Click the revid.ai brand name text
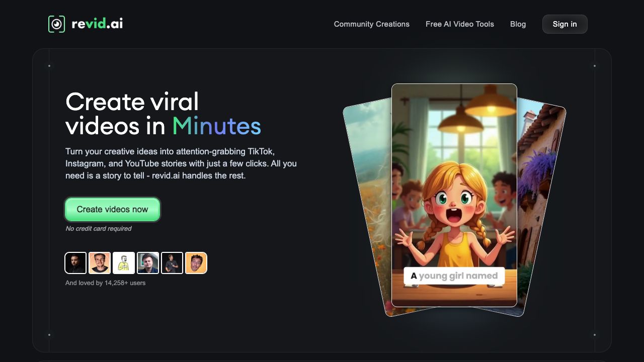Image resolution: width=644 pixels, height=362 pixels. point(97,24)
